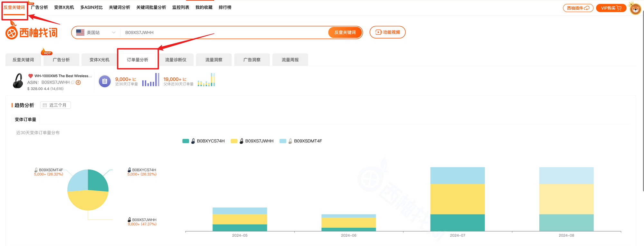Screen dimensions: 644x246
Task: Switch to the 流量诊断仪 tab
Action: click(x=176, y=60)
